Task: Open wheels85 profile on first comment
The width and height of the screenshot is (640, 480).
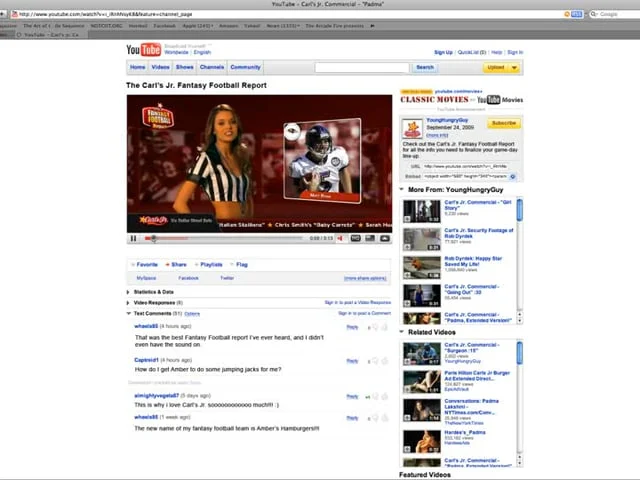Action: pyautogui.click(x=146, y=326)
